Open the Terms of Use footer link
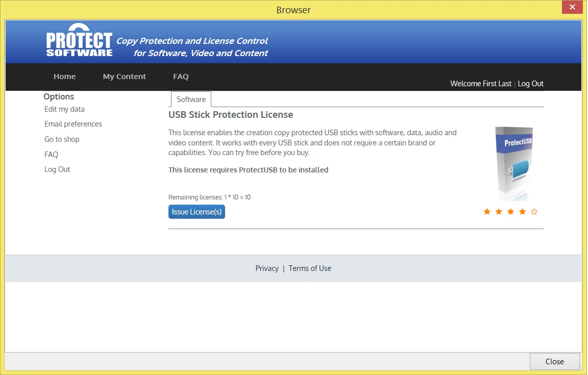588x375 pixels. (310, 268)
